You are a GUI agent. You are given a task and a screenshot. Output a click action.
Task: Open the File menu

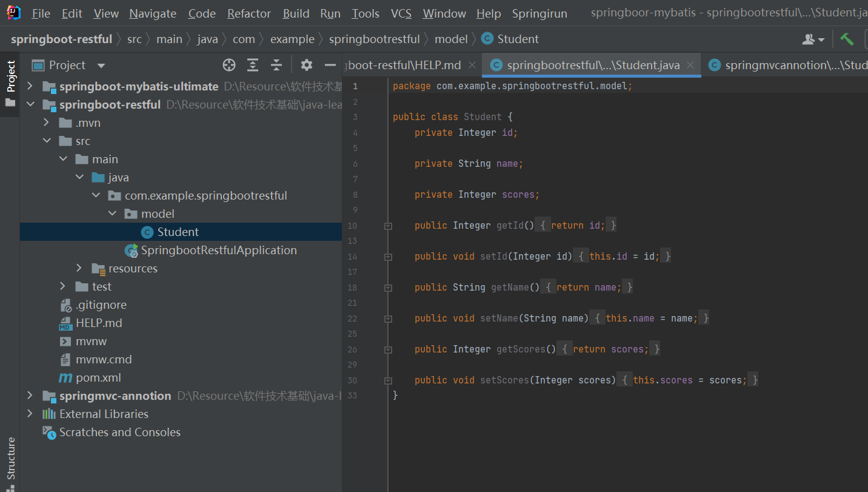(41, 13)
